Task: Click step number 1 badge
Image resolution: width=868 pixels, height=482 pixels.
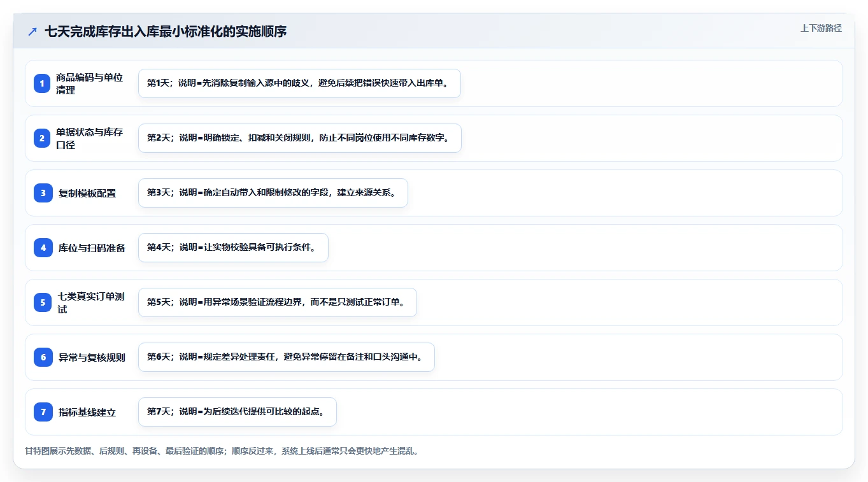Action: [43, 83]
